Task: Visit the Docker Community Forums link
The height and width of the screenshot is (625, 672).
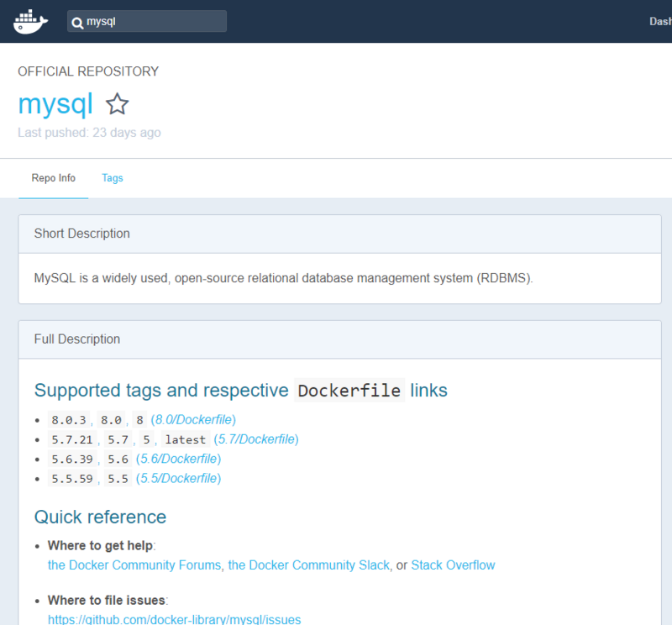Action: 134,565
